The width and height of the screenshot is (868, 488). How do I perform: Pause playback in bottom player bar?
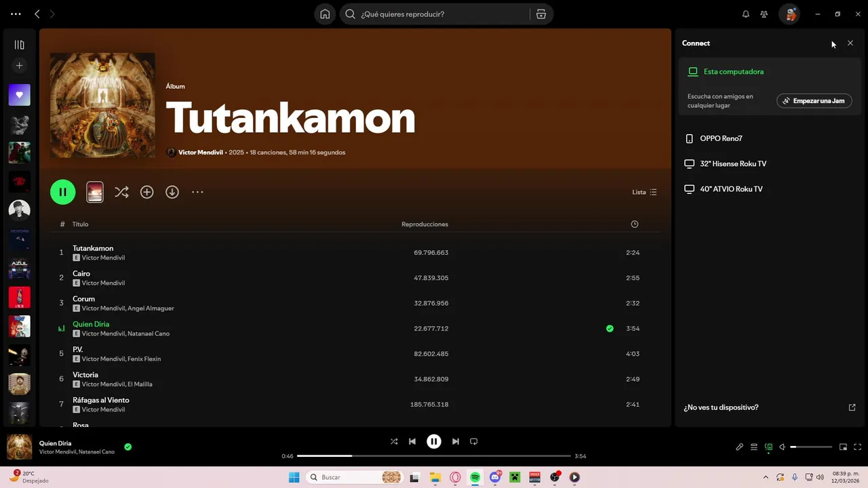coord(434,441)
